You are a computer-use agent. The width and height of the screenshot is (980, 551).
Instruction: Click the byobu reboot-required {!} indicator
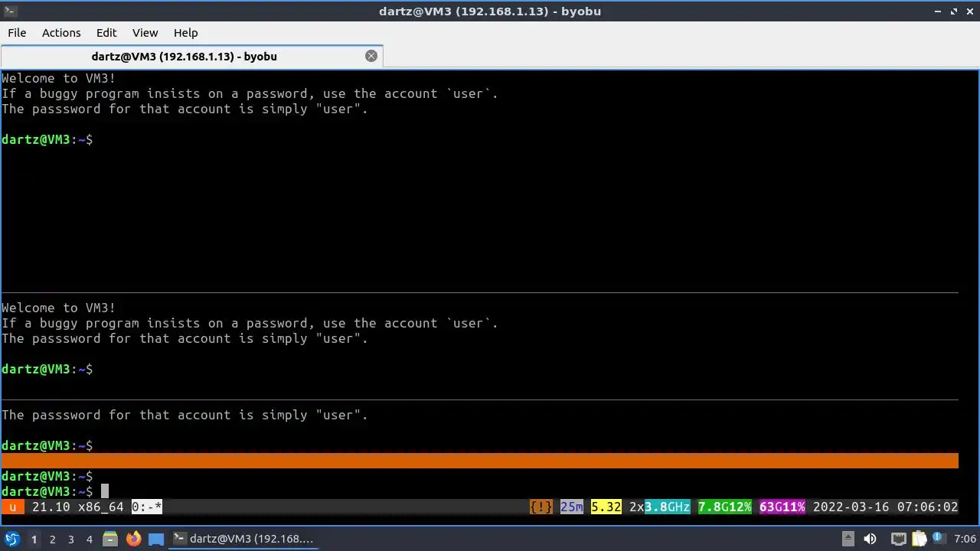[541, 507]
